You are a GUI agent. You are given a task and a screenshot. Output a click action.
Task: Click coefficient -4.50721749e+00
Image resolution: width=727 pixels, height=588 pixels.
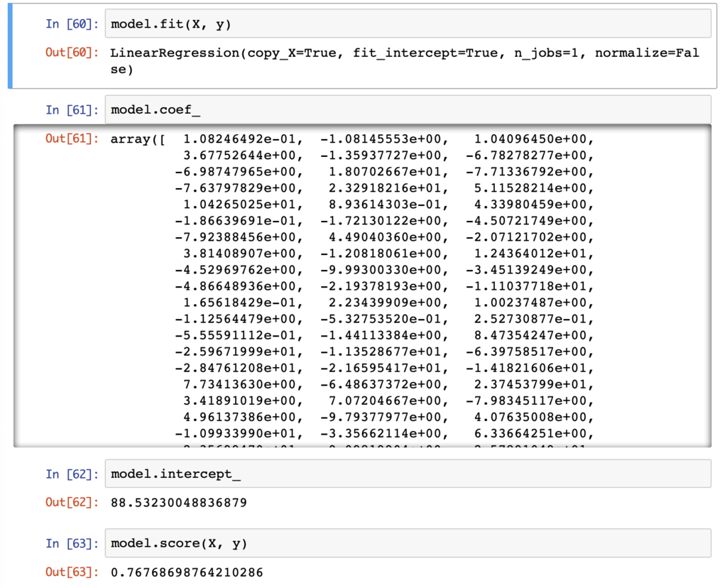pyautogui.click(x=526, y=221)
